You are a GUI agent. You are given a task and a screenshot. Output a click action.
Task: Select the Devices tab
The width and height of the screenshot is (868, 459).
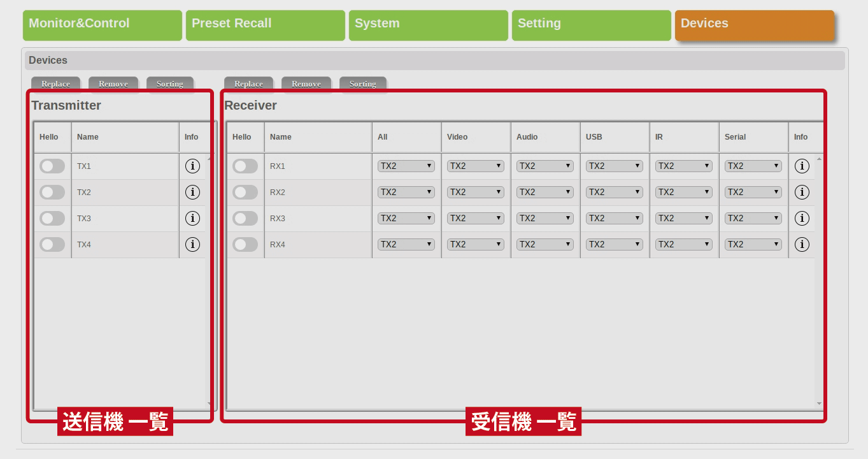pyautogui.click(x=755, y=25)
